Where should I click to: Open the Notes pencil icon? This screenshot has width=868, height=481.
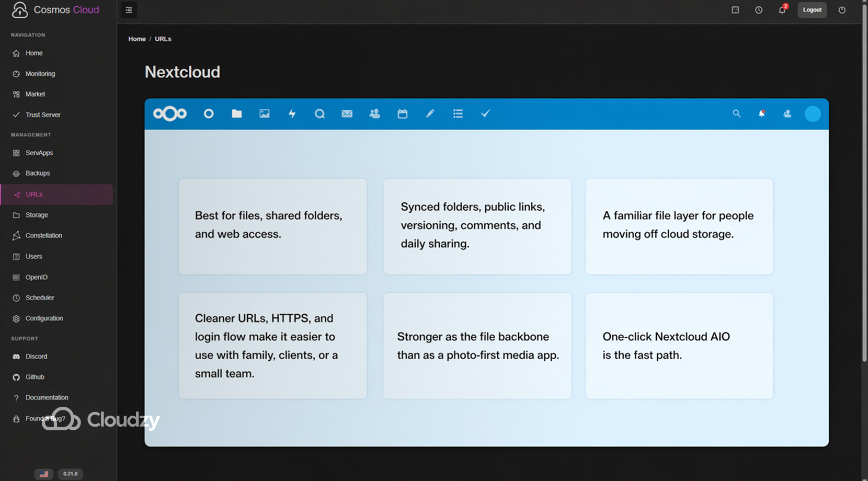tap(430, 113)
